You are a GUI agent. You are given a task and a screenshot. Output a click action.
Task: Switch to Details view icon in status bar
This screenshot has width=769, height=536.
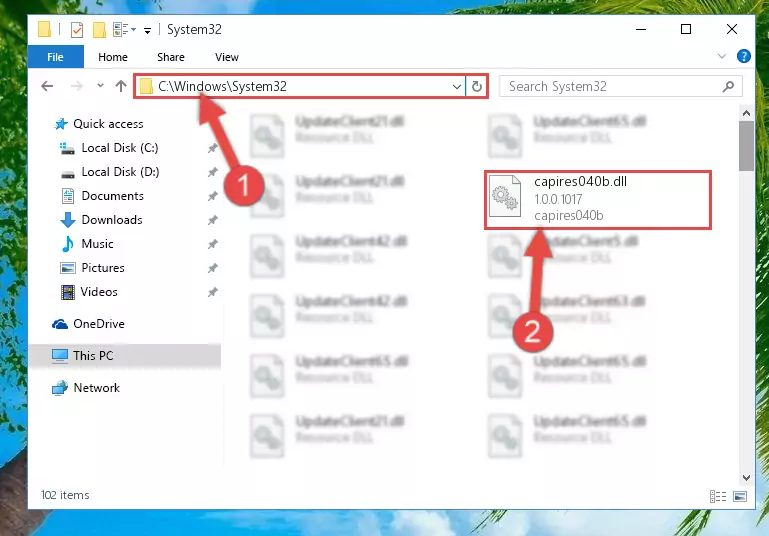point(718,496)
